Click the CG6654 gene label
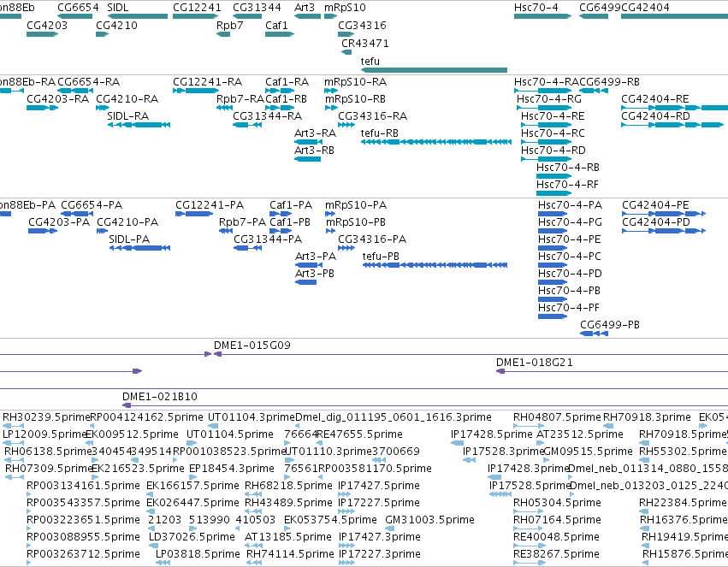The image size is (728, 567). pyautogui.click(x=78, y=8)
